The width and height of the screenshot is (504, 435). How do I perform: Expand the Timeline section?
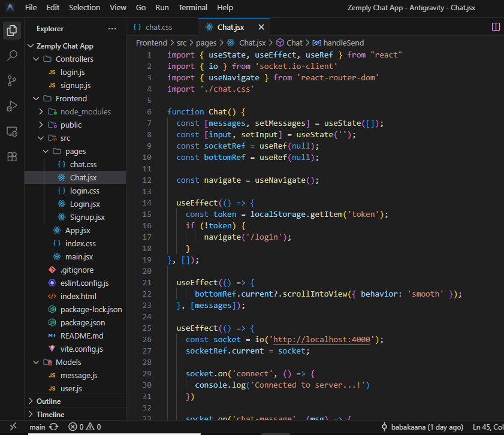coord(76,415)
